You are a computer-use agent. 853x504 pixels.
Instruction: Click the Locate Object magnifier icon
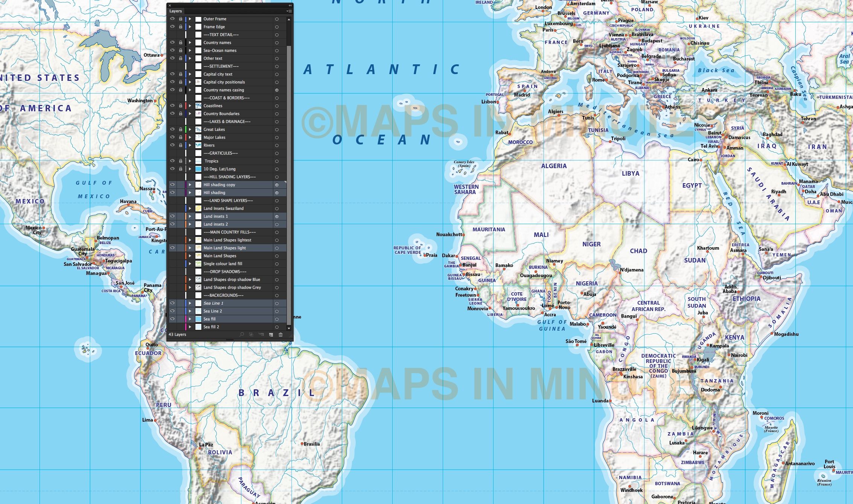click(242, 334)
